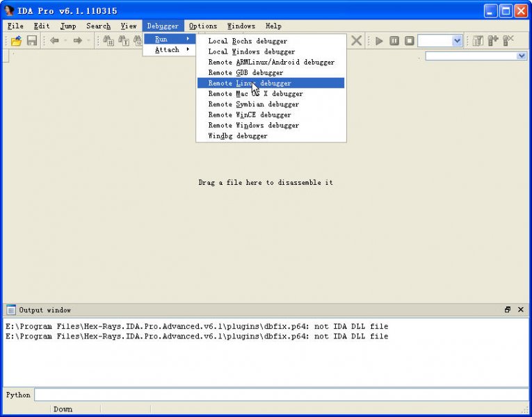This screenshot has height=417, width=532.
Task: Choose Remote Symbian debugger
Action: (x=271, y=104)
